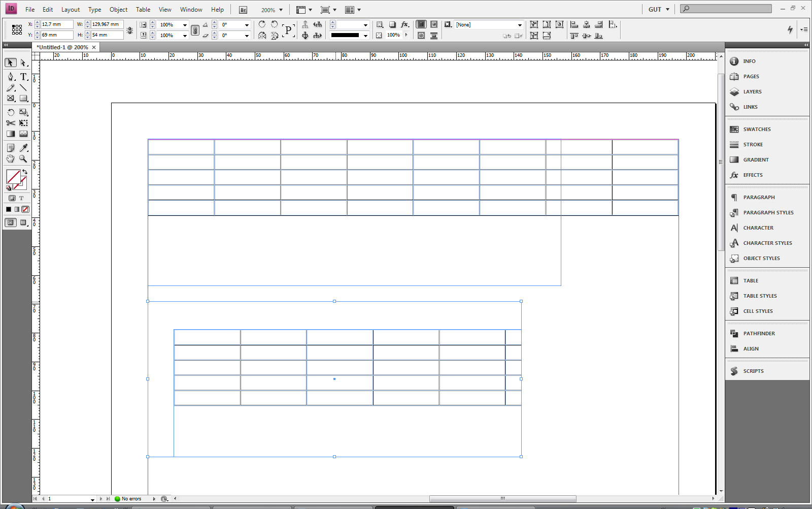Screen dimensions: 812x509
Task: Open the object style [None] dropdown
Action: (520, 25)
